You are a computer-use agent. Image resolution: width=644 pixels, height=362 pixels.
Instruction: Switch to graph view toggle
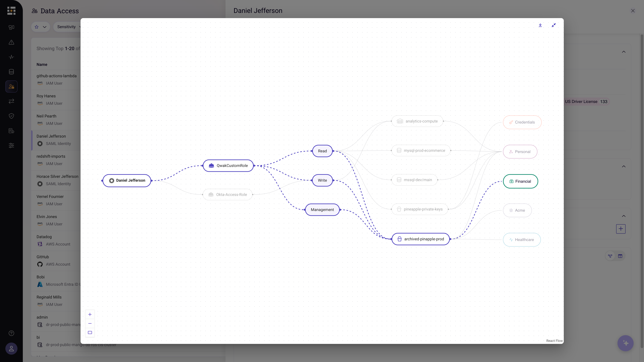[x=610, y=256]
